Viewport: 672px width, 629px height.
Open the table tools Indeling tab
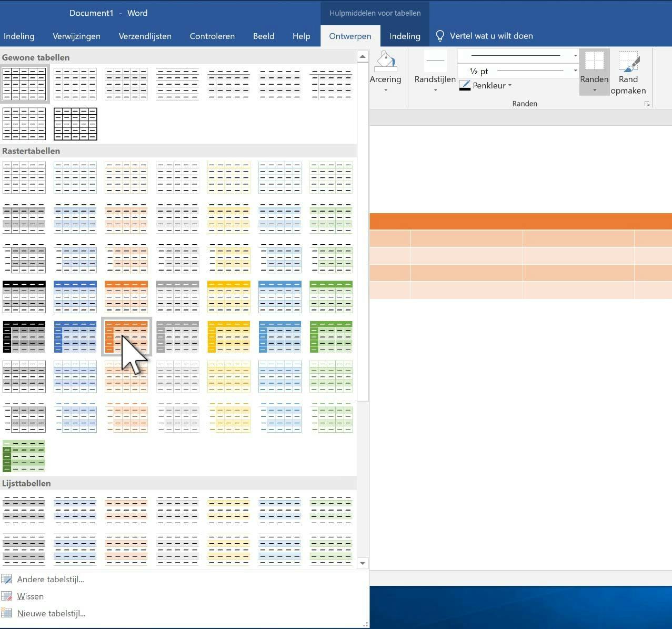405,36
